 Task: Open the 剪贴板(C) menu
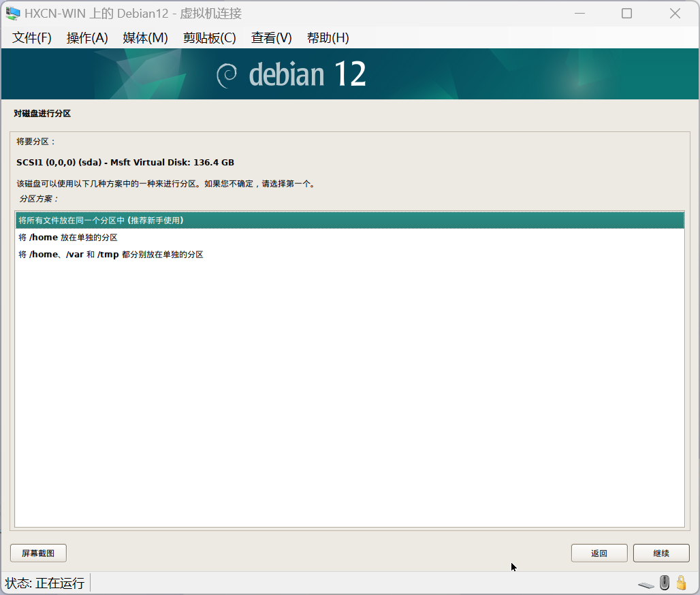tap(209, 38)
